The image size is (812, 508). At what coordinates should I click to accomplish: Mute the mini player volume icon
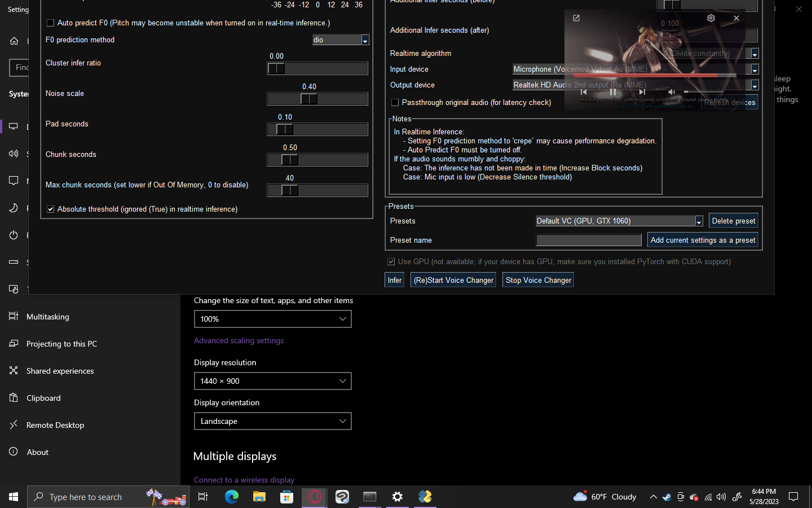(x=672, y=91)
